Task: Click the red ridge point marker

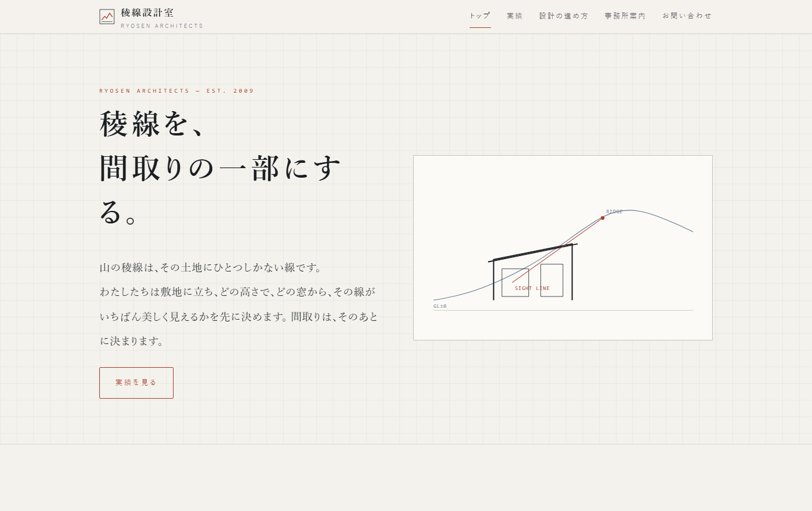Action: 602,218
